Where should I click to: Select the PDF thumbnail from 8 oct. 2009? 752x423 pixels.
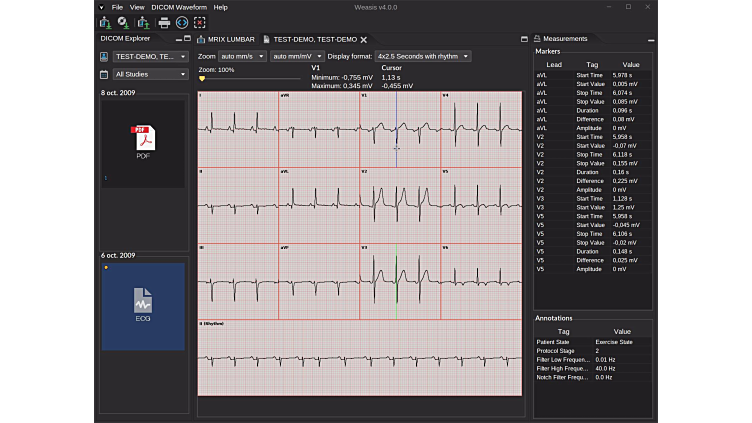point(143,142)
